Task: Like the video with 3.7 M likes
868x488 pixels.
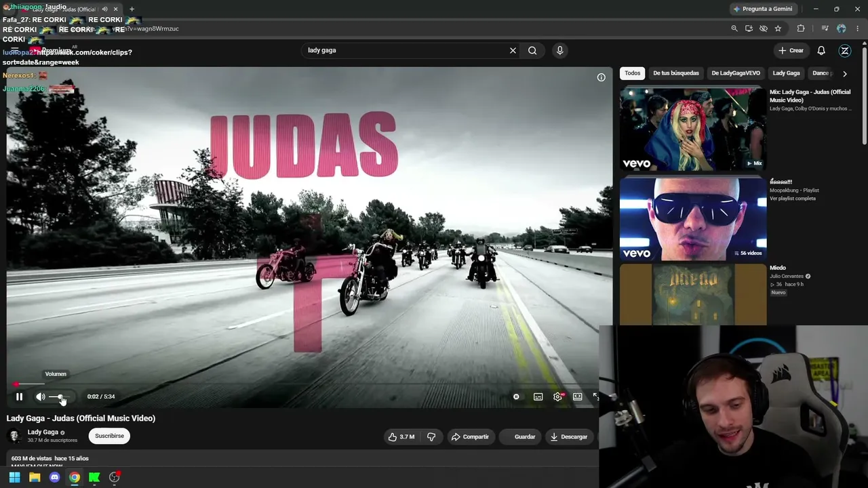Action: 401,436
